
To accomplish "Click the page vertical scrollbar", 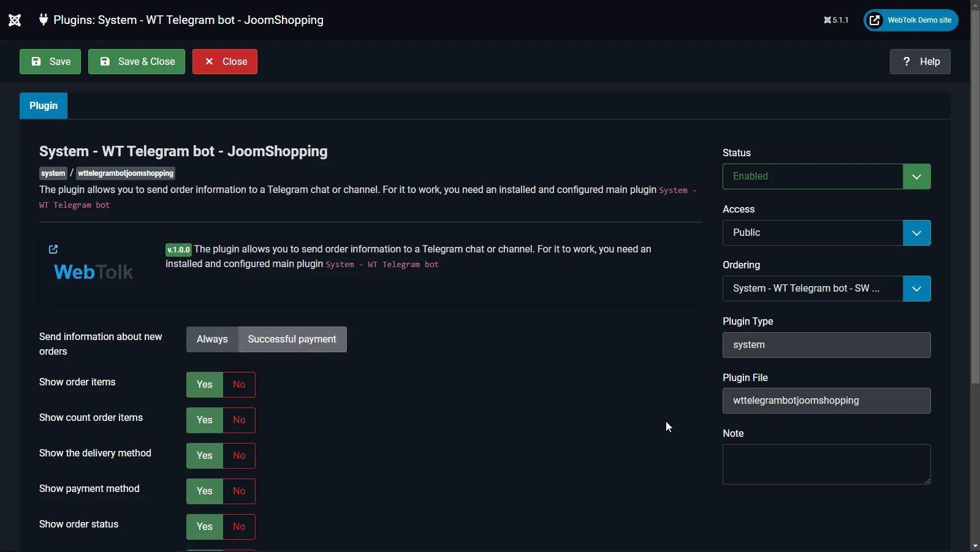I will pos(975,196).
